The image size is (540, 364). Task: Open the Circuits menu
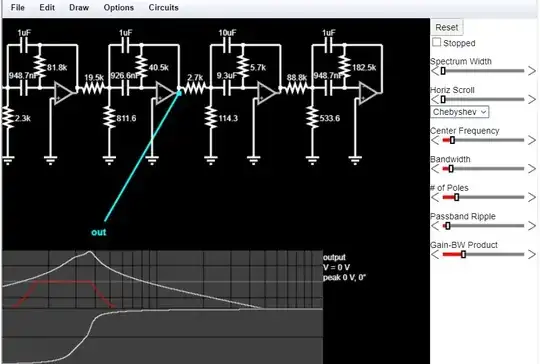(x=164, y=8)
